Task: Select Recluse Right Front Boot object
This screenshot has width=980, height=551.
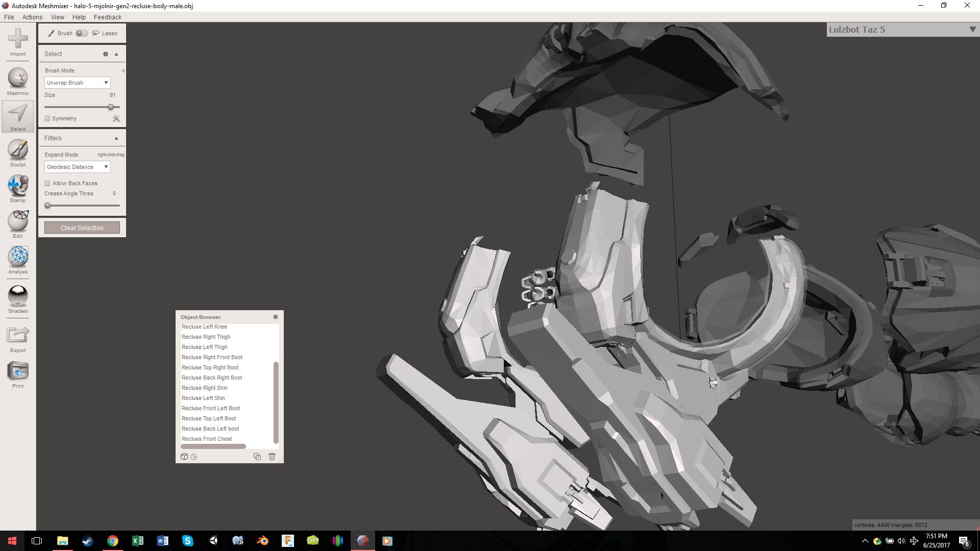Action: (x=212, y=357)
